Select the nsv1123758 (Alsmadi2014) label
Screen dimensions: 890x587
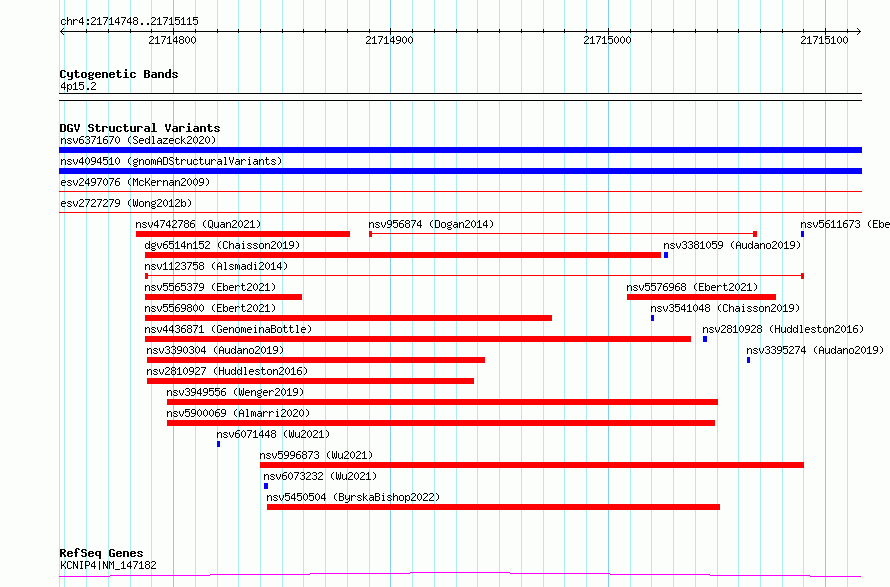point(216,266)
